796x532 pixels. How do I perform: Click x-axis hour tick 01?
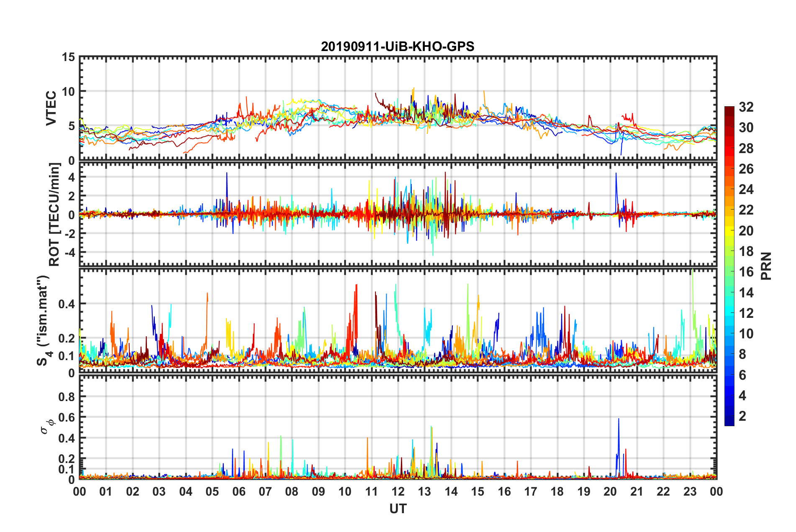pos(106,491)
